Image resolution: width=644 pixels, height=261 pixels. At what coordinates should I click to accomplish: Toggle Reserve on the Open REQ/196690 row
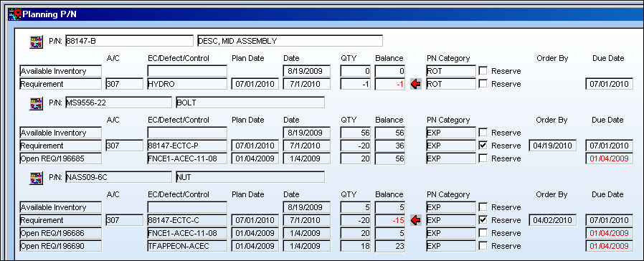(483, 246)
